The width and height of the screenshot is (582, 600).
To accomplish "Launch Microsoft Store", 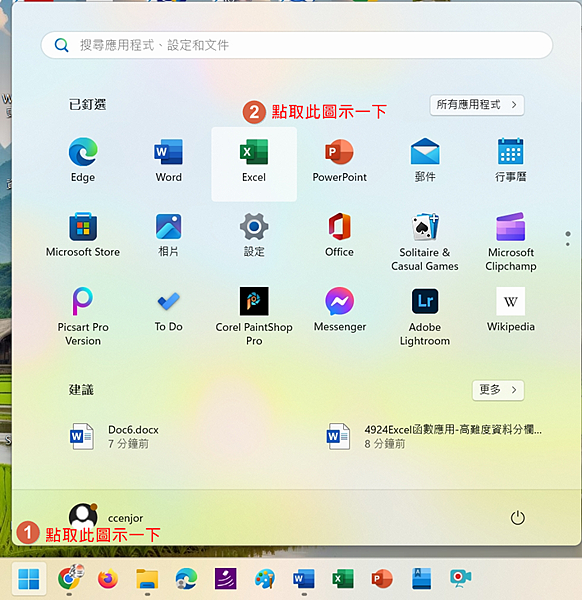I will (83, 235).
